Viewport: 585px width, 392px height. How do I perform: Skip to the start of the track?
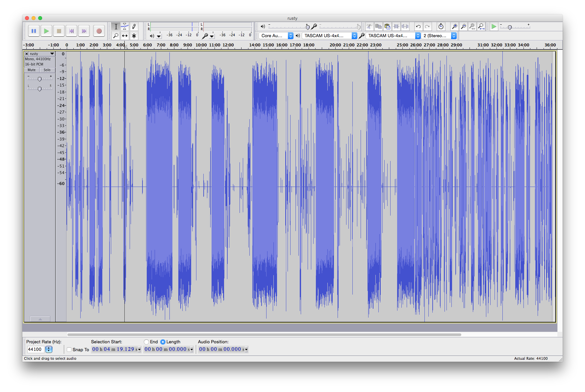pyautogui.click(x=71, y=31)
